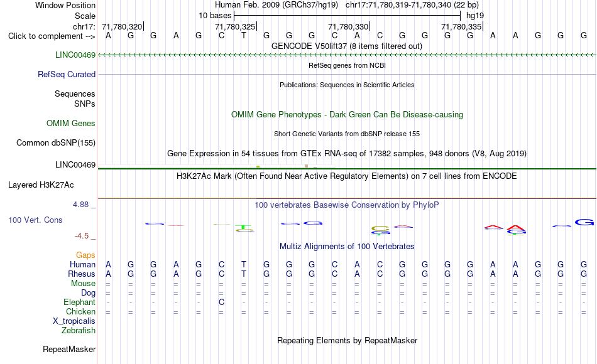
Task: Click the Mouse alignment row label
Action: click(x=83, y=284)
